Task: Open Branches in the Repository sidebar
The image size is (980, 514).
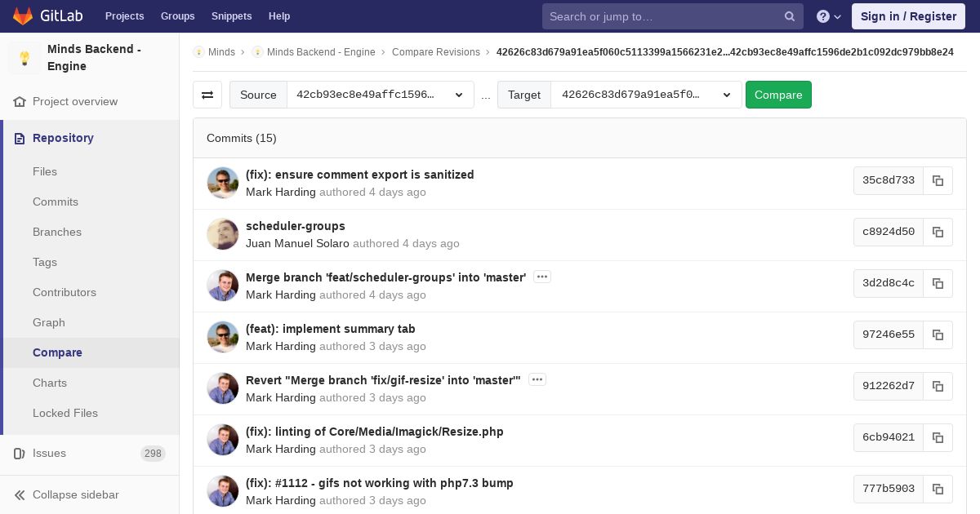Action: pyautogui.click(x=57, y=232)
